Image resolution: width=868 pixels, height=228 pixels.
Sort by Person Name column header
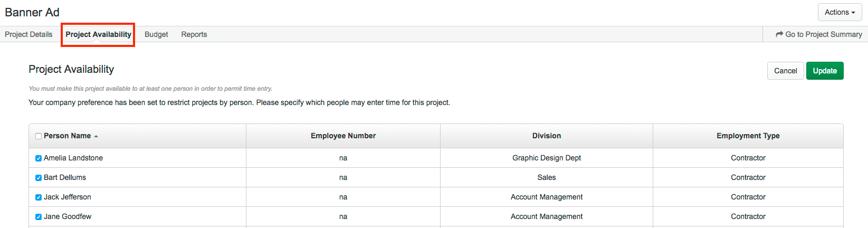click(x=68, y=136)
